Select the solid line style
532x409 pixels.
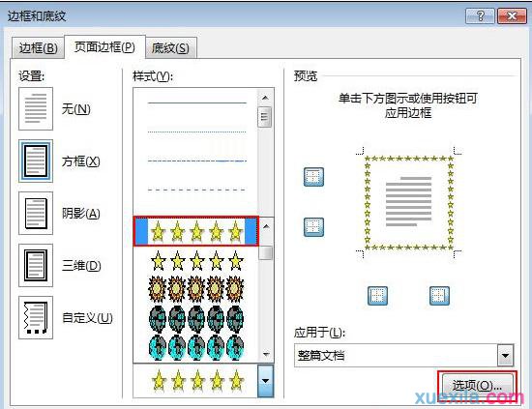196,102
